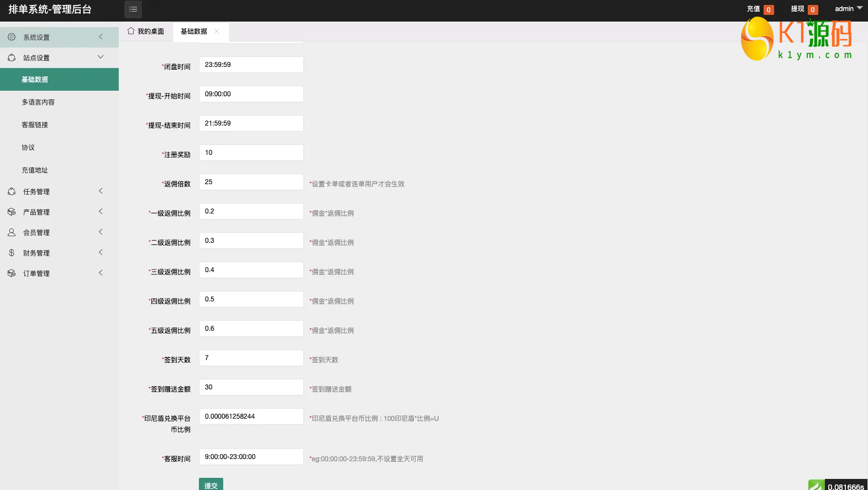Click the 充值 link in header
The width and height of the screenshot is (868, 490).
click(x=753, y=9)
